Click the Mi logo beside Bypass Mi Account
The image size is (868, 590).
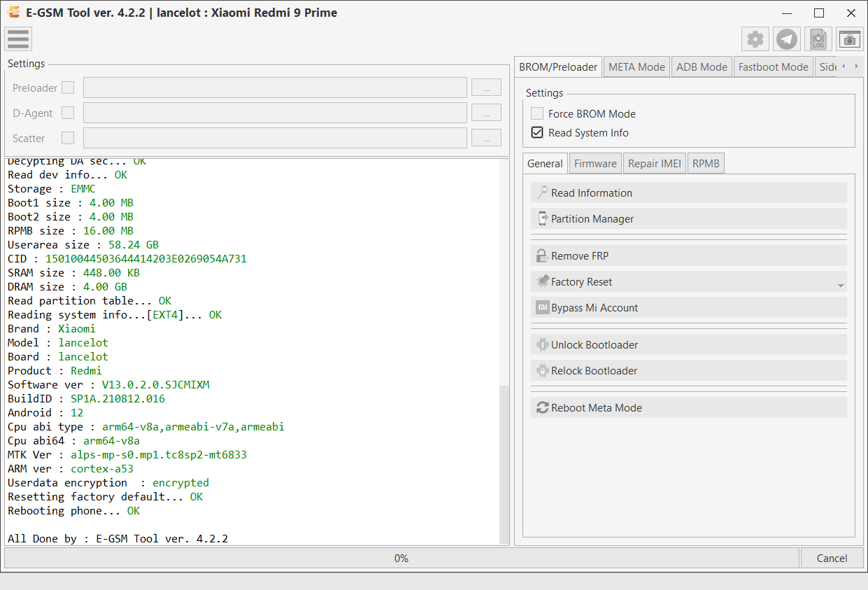pyautogui.click(x=542, y=308)
